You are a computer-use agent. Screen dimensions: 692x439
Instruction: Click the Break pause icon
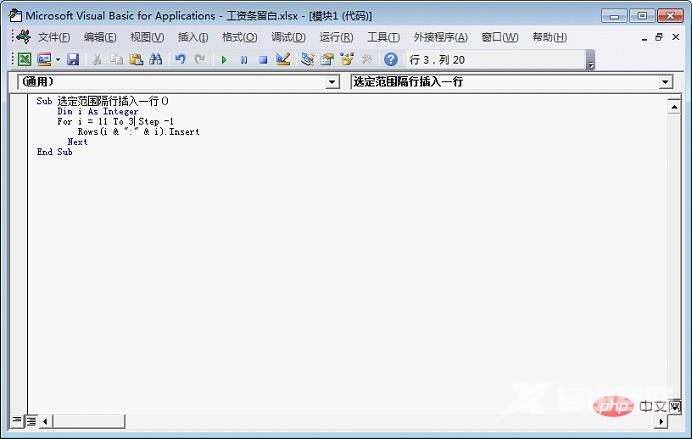pos(243,60)
